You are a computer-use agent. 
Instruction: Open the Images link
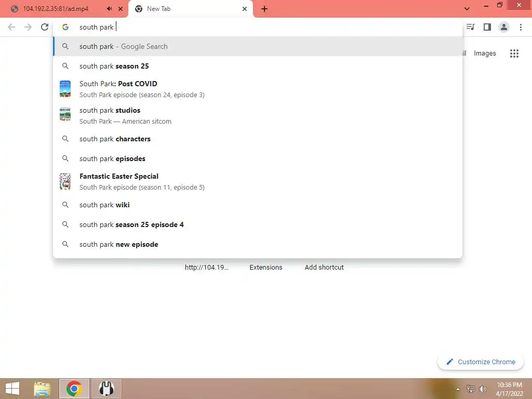click(485, 54)
